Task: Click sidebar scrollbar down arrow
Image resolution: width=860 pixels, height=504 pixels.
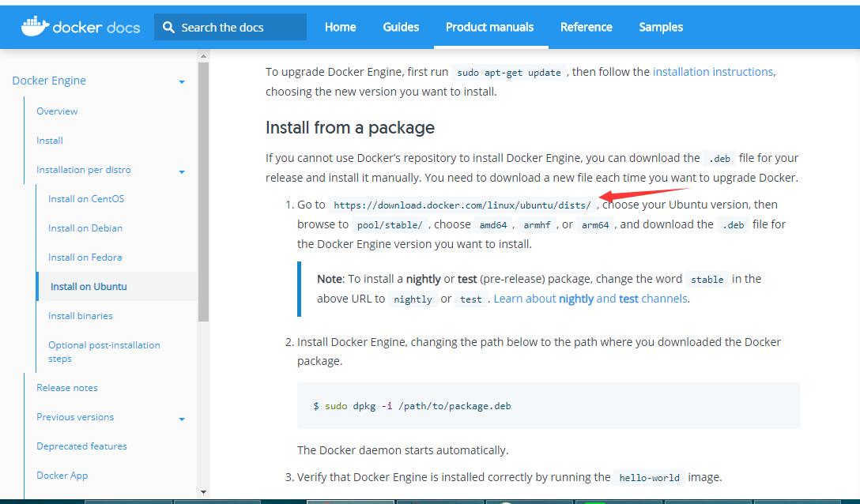Action: point(203,492)
